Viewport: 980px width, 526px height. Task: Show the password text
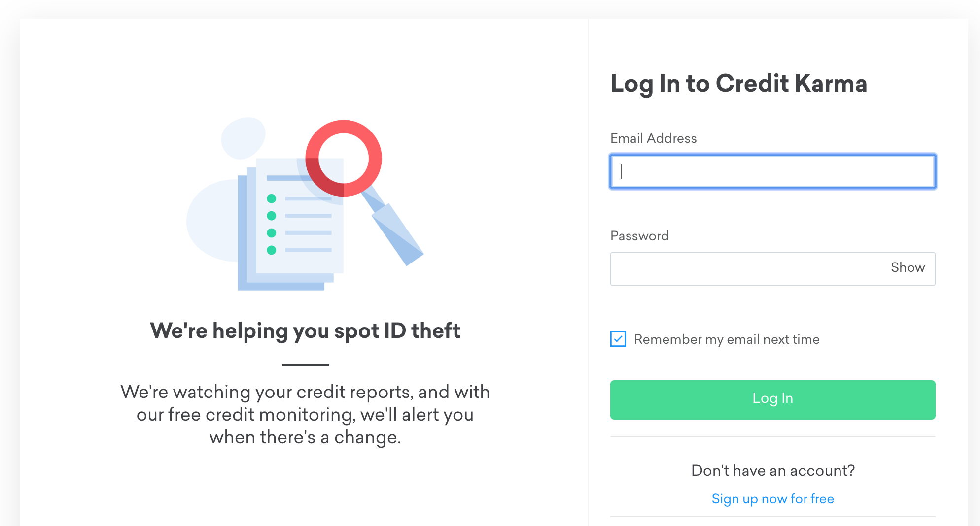(908, 267)
